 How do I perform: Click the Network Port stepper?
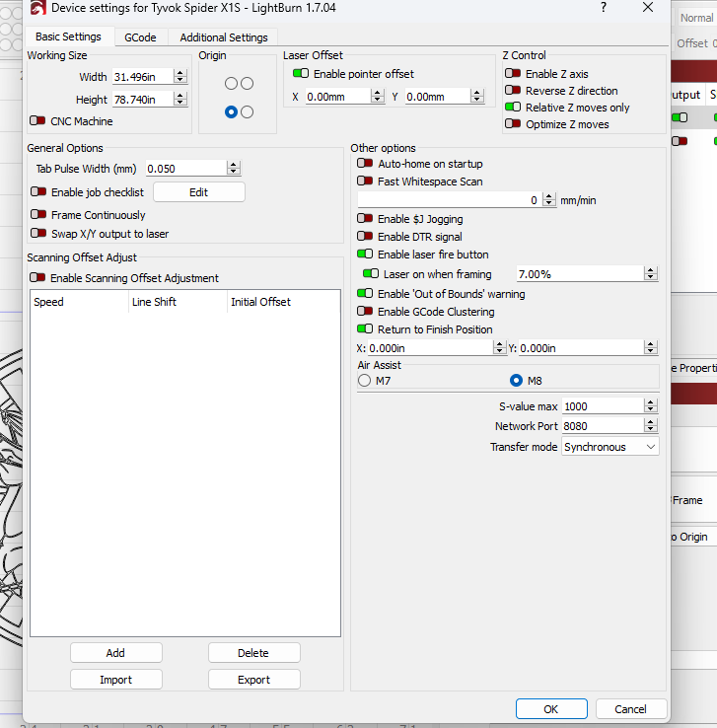pyautogui.click(x=651, y=425)
